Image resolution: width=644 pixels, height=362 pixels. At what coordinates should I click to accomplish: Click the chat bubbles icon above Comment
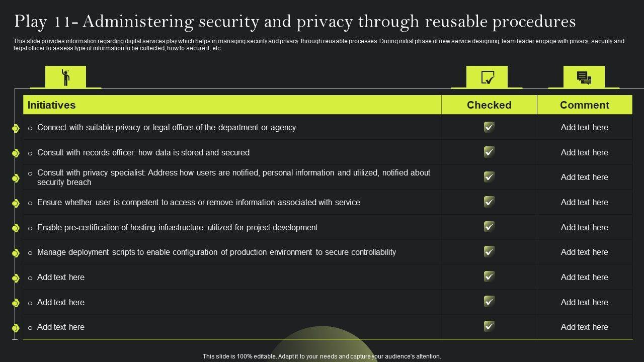point(584,77)
